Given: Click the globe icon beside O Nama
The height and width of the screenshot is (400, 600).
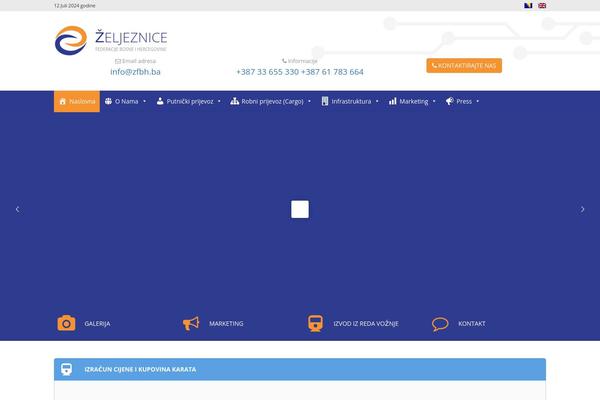Looking at the screenshot, I should (x=108, y=101).
